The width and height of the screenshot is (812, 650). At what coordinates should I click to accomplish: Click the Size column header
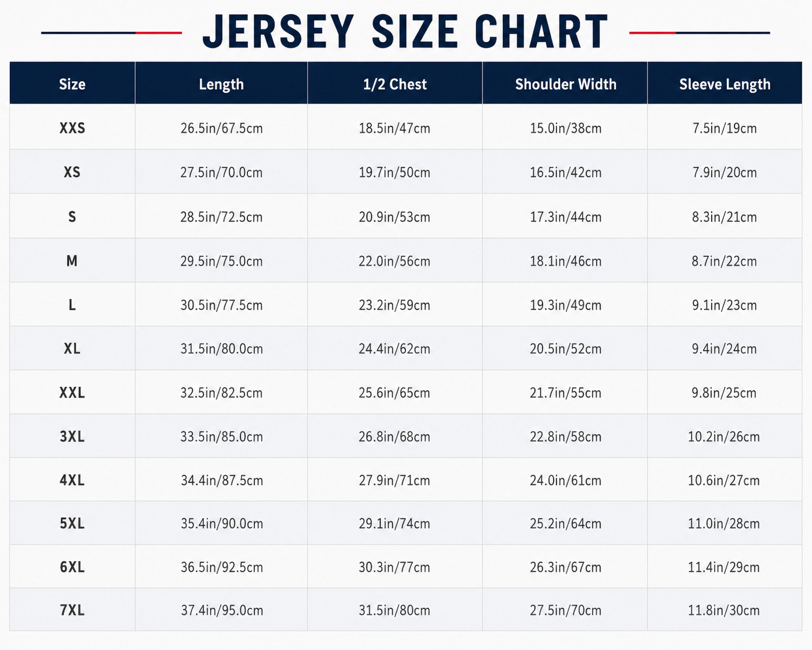pos(72,85)
